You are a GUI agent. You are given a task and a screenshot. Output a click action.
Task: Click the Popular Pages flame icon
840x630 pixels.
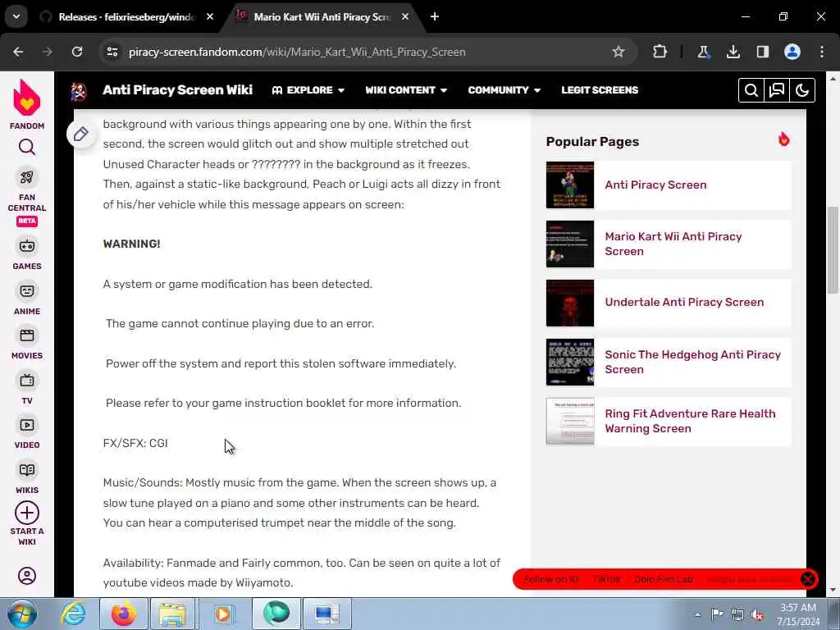pos(783,139)
